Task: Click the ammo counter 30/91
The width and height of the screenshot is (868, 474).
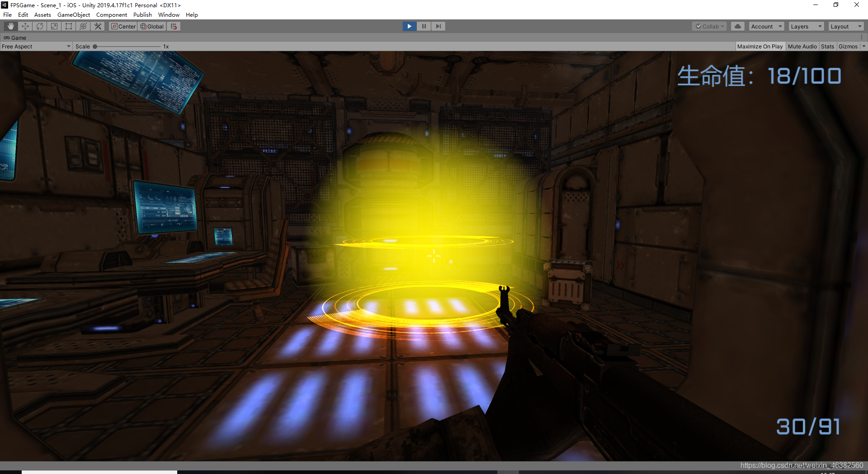Action: (808, 427)
